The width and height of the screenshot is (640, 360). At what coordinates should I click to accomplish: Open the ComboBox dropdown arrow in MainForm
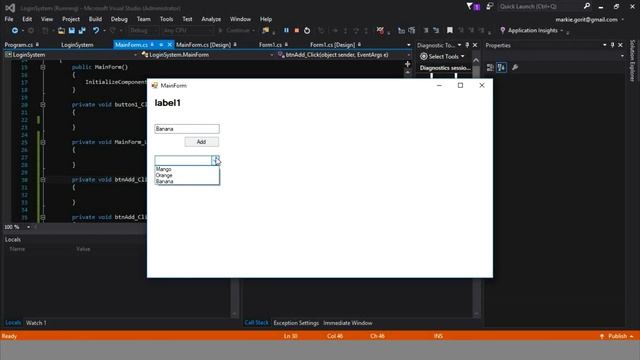215,160
